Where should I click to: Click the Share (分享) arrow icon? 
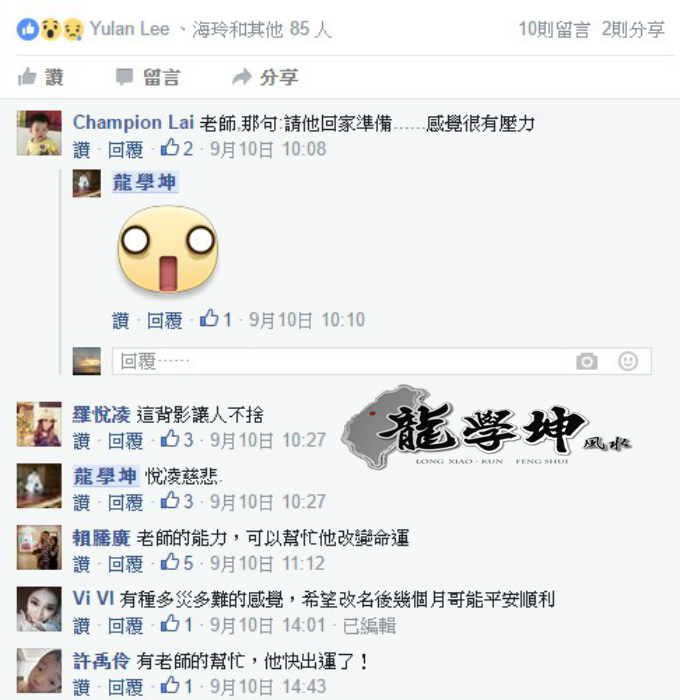(242, 77)
